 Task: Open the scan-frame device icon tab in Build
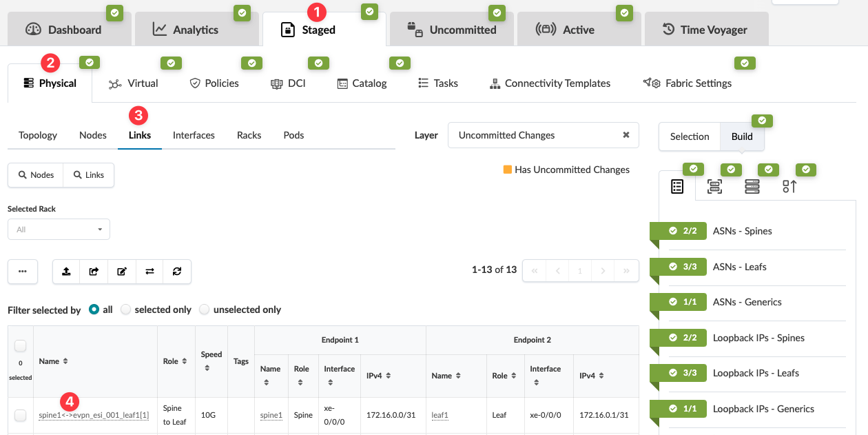(x=714, y=187)
